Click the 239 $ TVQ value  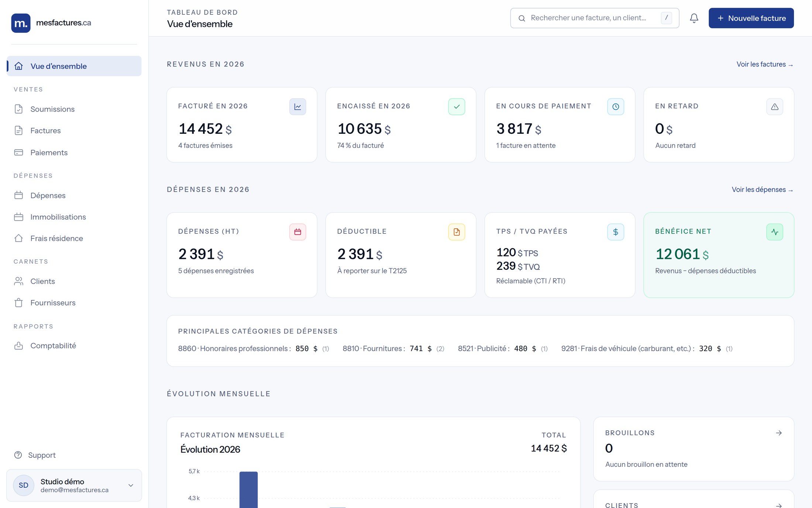[x=518, y=266]
